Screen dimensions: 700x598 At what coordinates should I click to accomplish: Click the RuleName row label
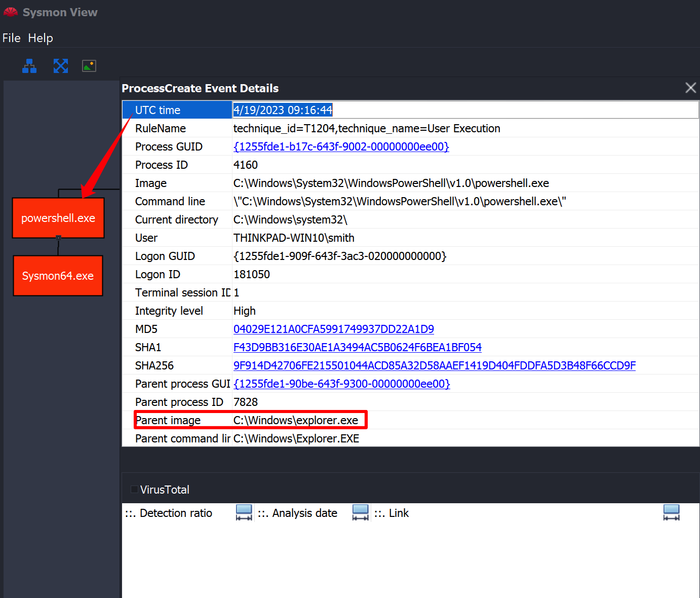point(161,128)
